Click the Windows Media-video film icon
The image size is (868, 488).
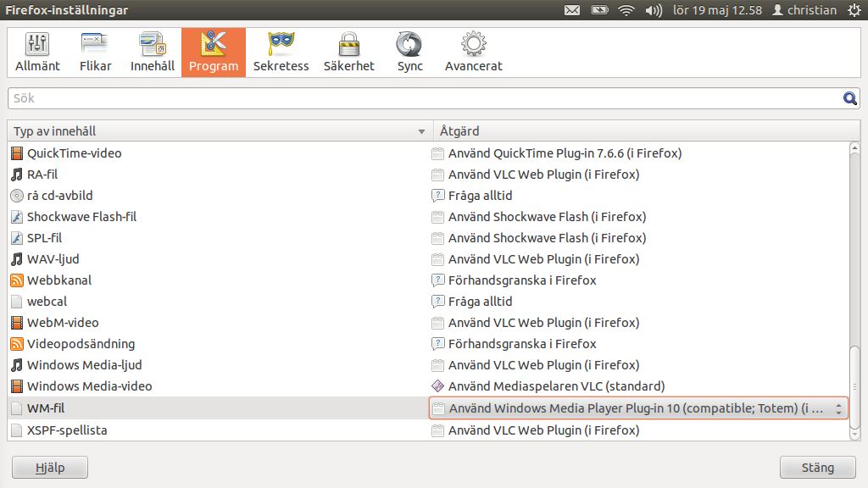coord(17,386)
